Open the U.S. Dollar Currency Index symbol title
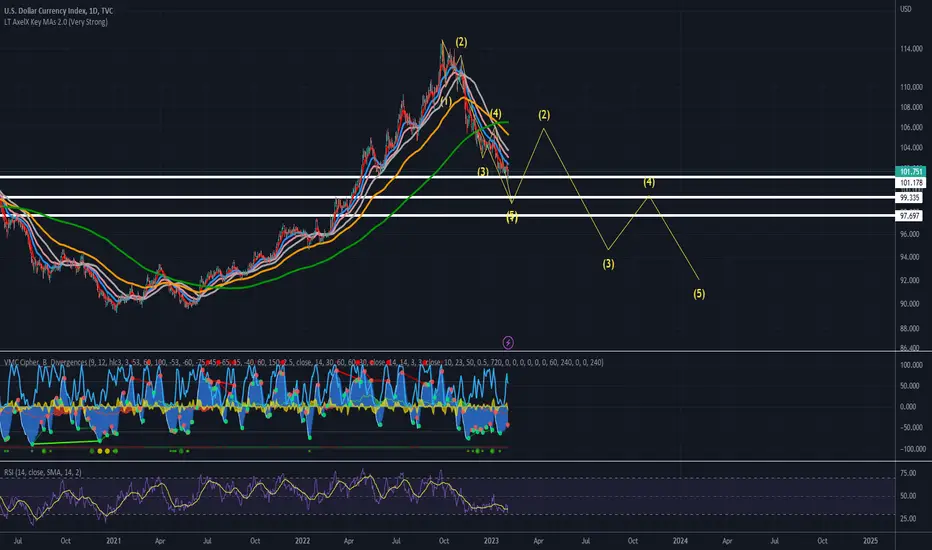Viewport: 932px width, 550px height. (58, 11)
